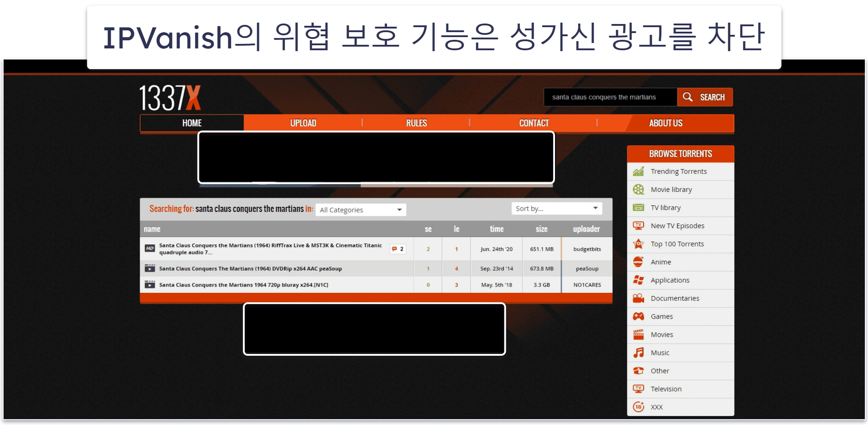The width and height of the screenshot is (868, 425).
Task: Open TV library link
Action: 666,208
